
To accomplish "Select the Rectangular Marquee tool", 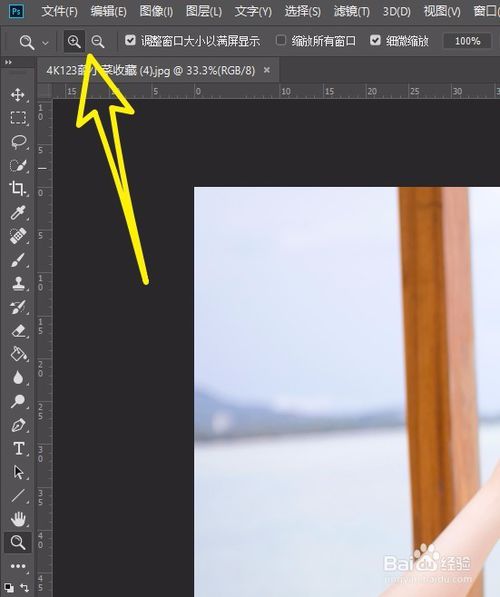I will point(18,118).
